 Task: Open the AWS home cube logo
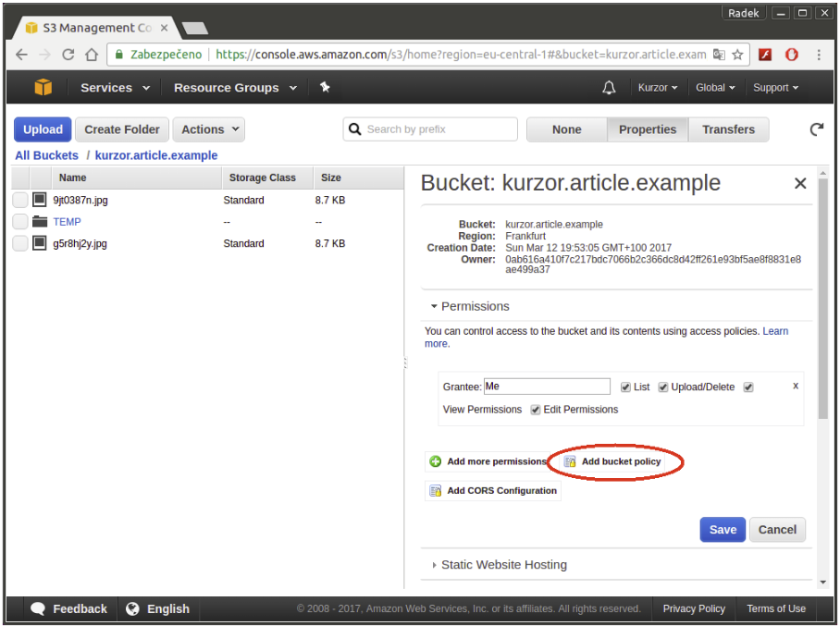coord(43,87)
